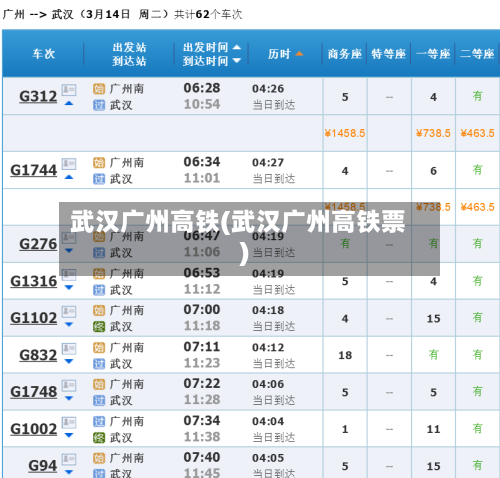Select 有 first-class availability for G832
This screenshot has width=500, height=478.
(433, 355)
